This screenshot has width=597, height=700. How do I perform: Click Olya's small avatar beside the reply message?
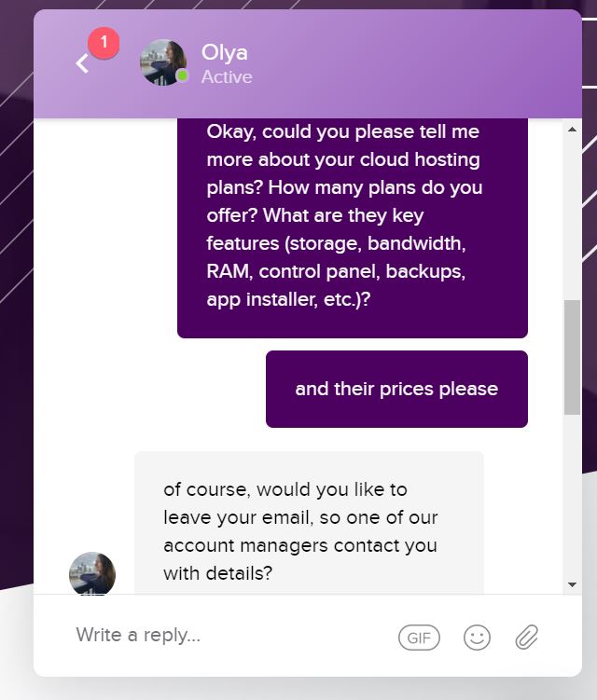coord(92,573)
